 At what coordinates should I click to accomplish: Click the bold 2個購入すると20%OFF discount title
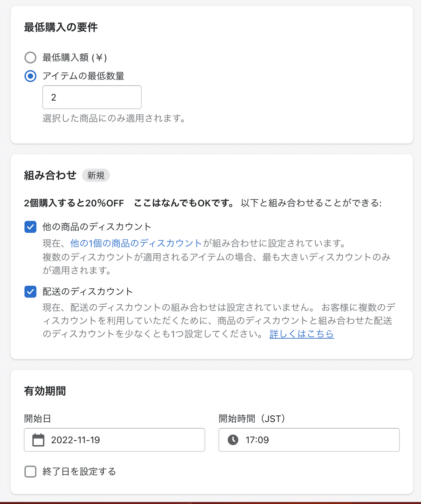pyautogui.click(x=74, y=203)
